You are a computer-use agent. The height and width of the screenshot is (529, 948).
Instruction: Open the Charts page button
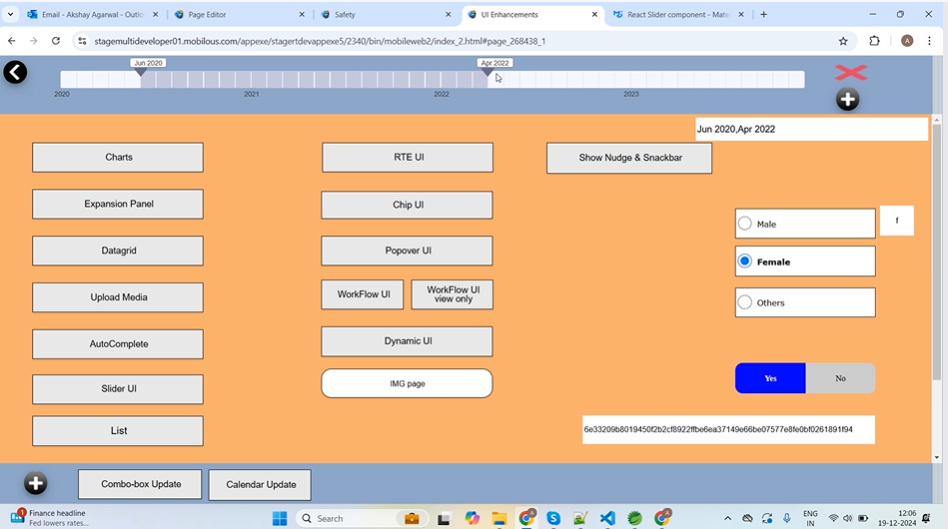point(118,157)
